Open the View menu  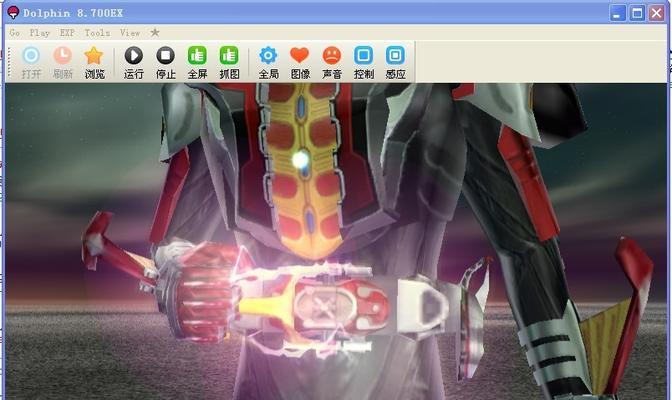point(130,33)
